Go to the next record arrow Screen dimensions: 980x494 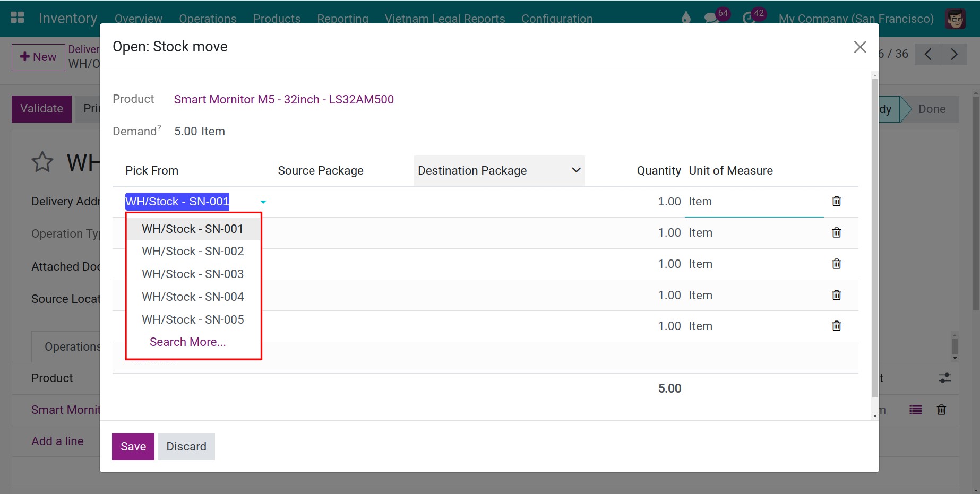point(954,54)
